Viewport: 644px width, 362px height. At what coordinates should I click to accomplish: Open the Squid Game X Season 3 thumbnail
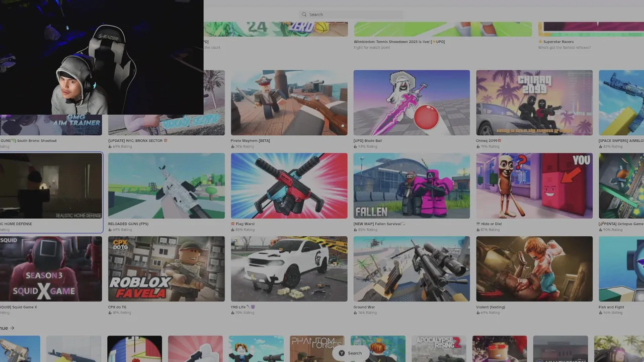pyautogui.click(x=51, y=269)
